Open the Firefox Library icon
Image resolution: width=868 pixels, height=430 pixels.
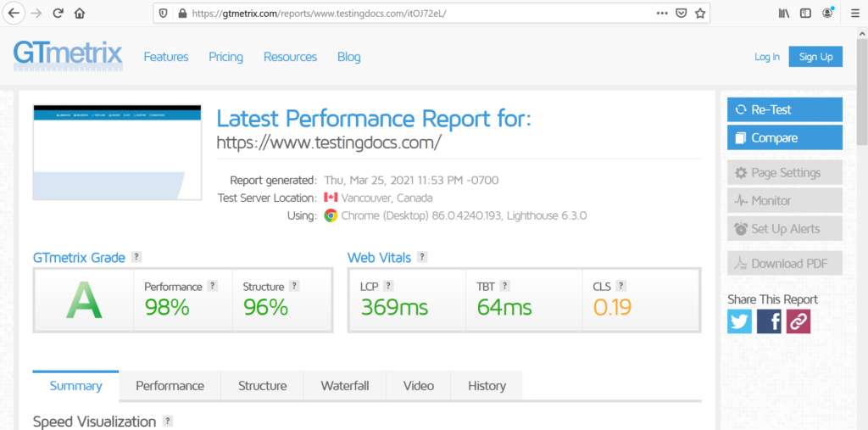click(x=784, y=14)
